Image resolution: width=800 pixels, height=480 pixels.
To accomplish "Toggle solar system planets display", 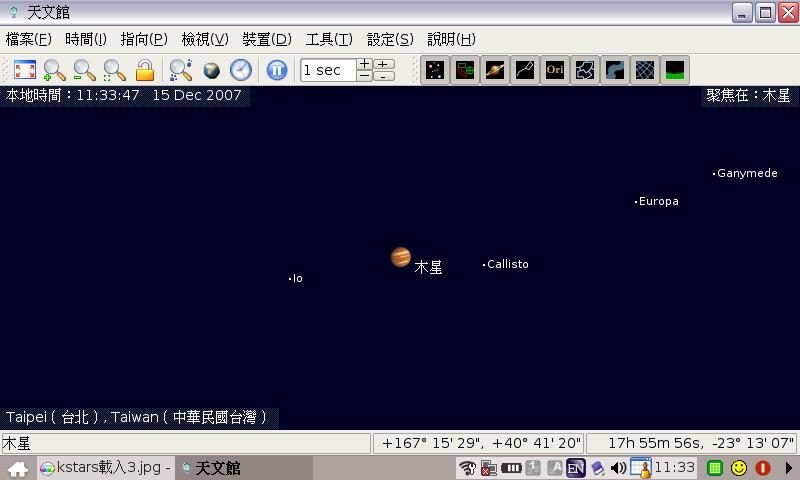I will [495, 70].
